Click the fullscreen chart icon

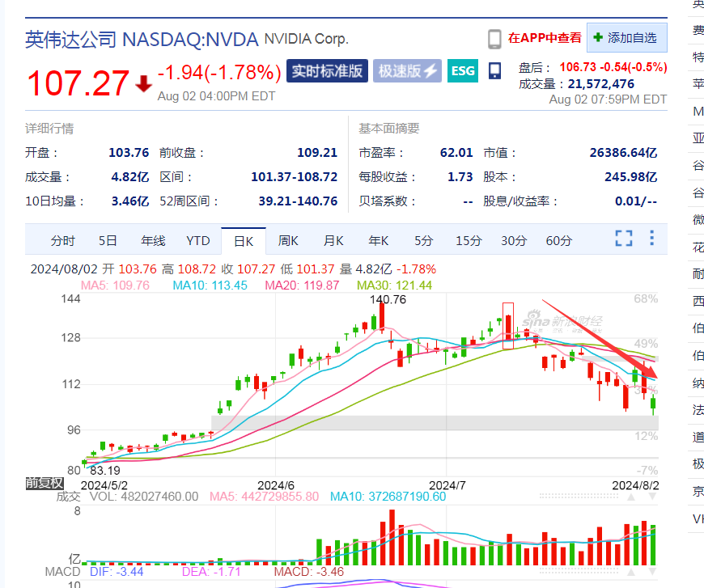(624, 238)
